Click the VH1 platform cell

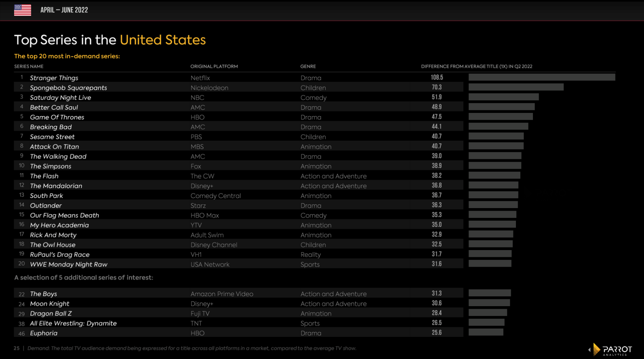[196, 254]
